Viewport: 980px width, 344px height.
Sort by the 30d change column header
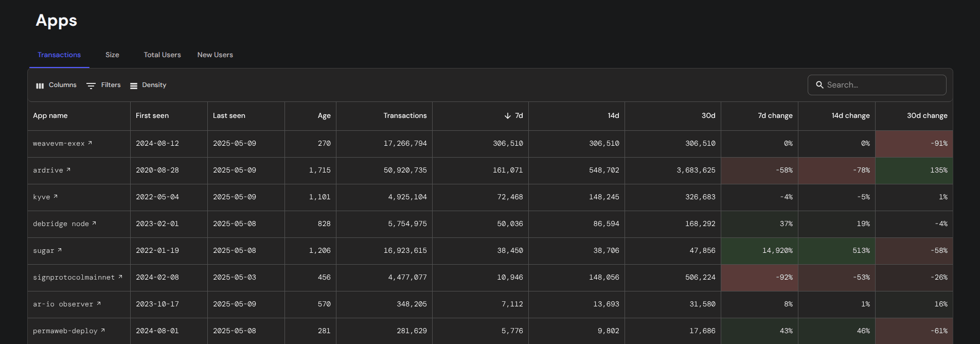point(927,116)
